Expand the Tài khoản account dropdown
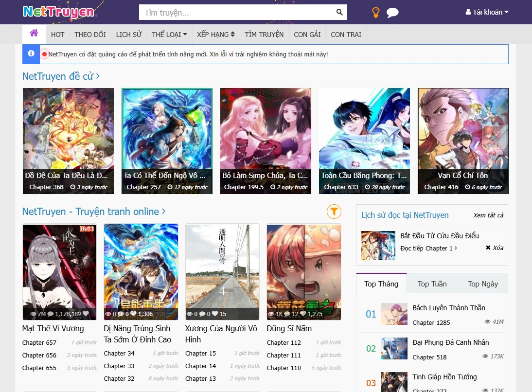This screenshot has width=532, height=392. click(487, 12)
